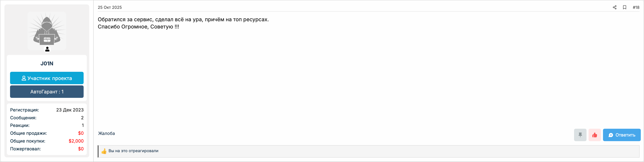Open the permalink #18
Screen dimensions: 644x162
[x=636, y=7]
